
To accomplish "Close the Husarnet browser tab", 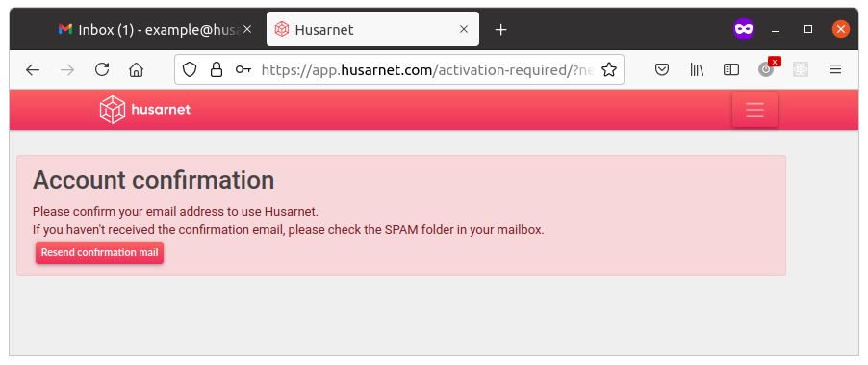I will tap(464, 29).
